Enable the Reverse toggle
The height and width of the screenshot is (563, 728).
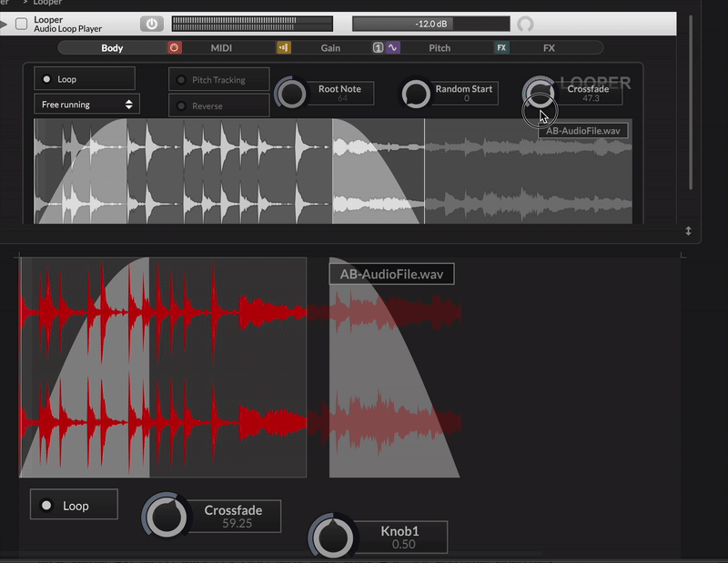[x=217, y=106]
